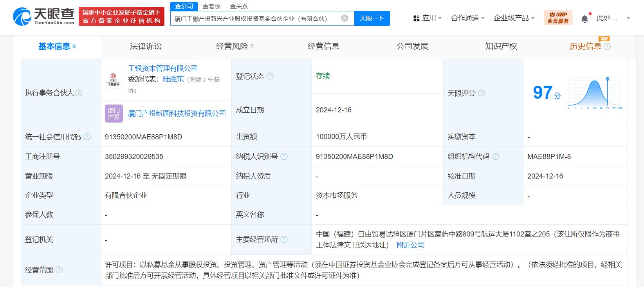Click the 附近公司 link

[411, 245]
